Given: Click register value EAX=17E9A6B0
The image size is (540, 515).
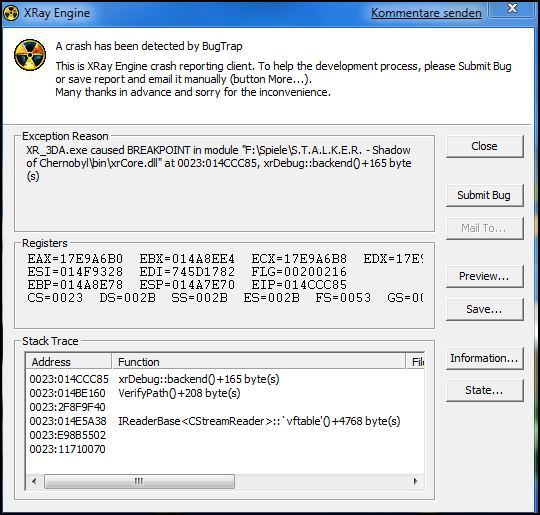Looking at the screenshot, I should pyautogui.click(x=75, y=259).
